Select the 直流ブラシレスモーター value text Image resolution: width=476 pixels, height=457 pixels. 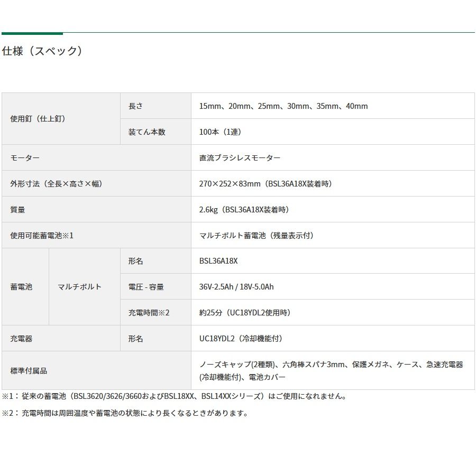click(240, 158)
